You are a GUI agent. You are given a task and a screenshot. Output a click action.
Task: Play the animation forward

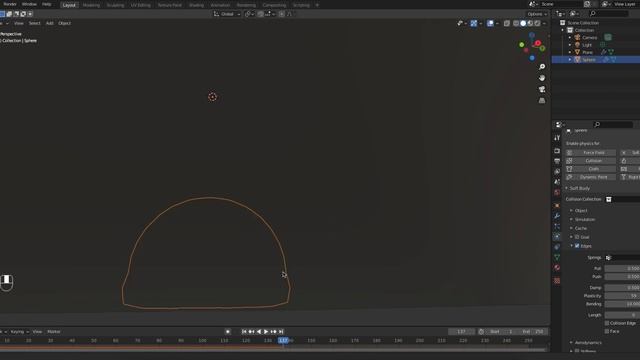[x=266, y=332]
